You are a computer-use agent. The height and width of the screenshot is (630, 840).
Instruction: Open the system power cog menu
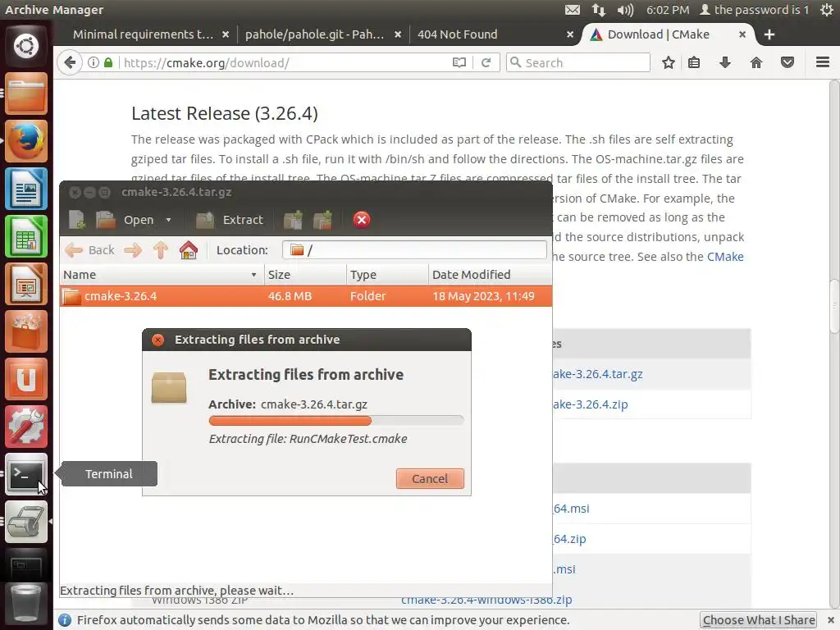827,10
